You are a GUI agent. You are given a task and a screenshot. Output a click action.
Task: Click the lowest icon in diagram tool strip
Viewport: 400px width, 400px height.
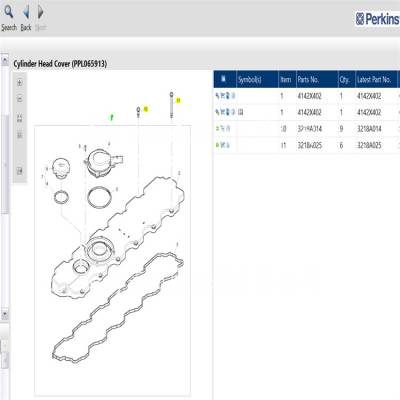(20, 171)
